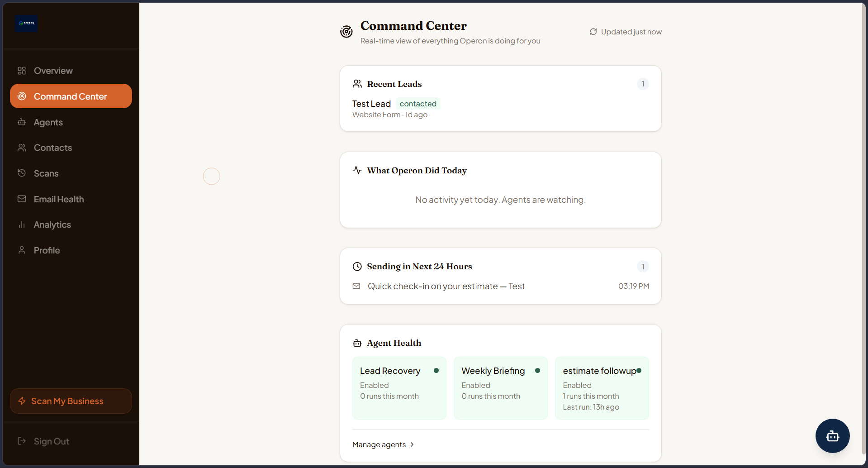Screen dimensions: 868x468
Task: Open Analytics from the sidebar
Action: (71, 224)
